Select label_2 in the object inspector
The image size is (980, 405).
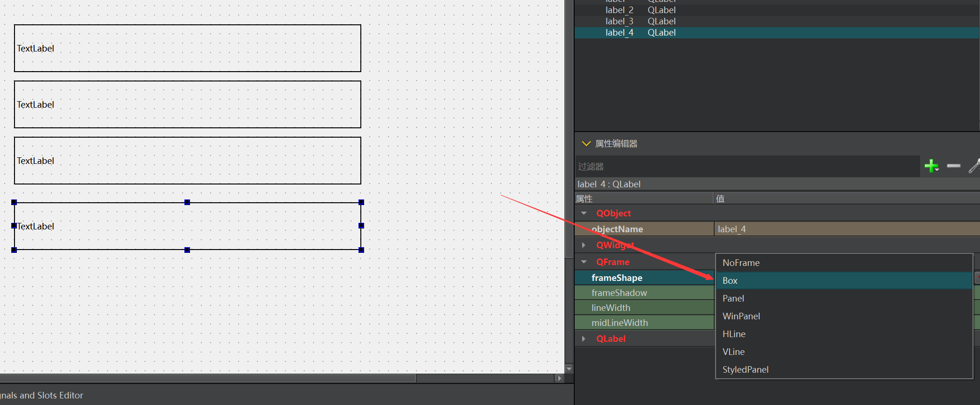point(777,10)
